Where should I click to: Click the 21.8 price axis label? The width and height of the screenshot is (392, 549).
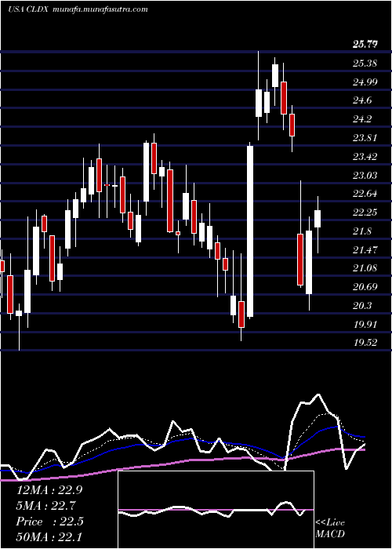point(362,231)
